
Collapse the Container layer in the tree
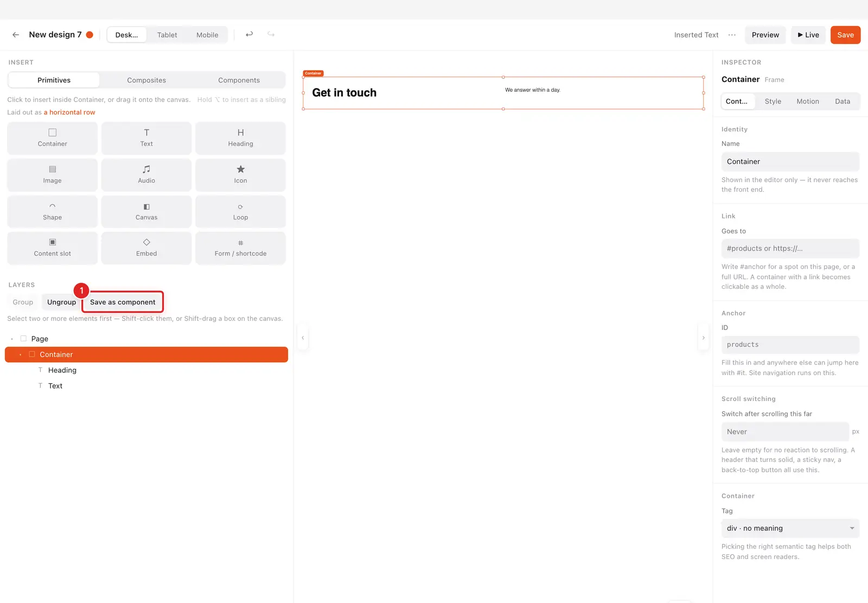(20, 354)
